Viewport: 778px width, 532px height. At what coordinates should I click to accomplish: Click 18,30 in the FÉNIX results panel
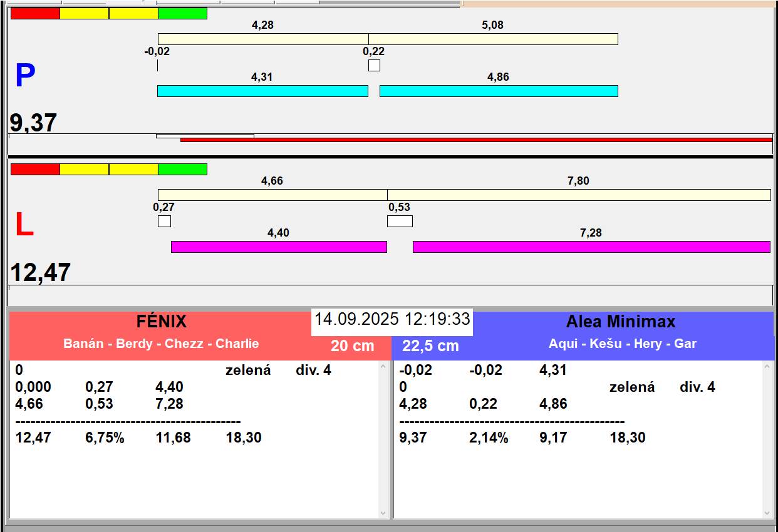click(x=244, y=437)
